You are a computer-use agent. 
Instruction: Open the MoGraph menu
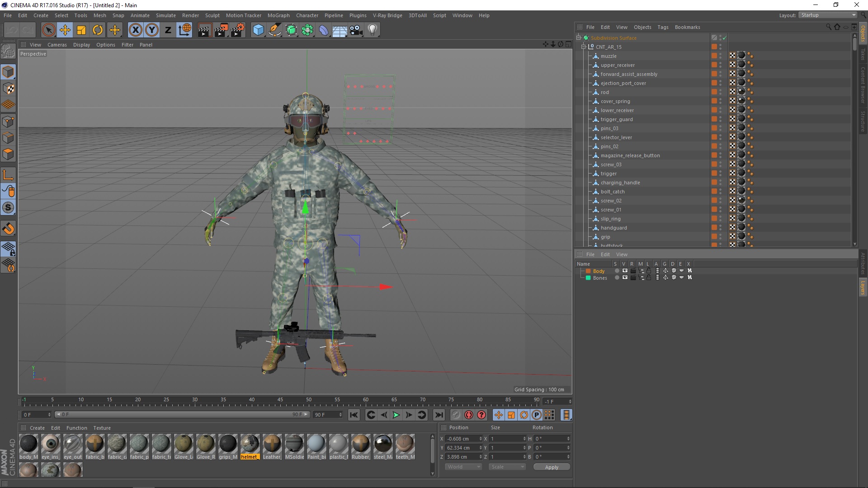pos(278,15)
